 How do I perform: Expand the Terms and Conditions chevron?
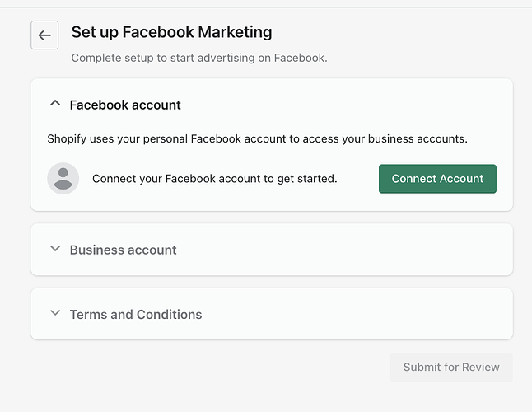[x=55, y=314]
